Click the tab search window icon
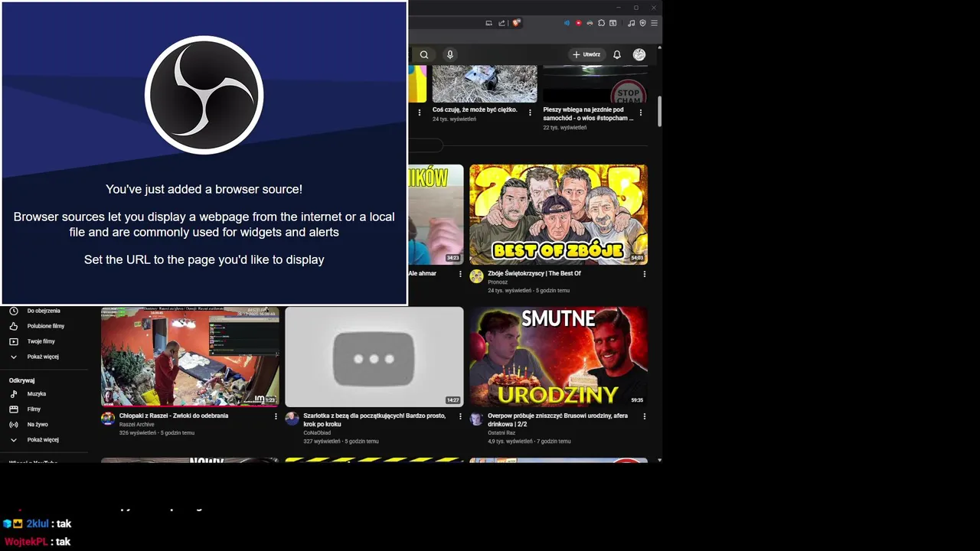 [x=612, y=23]
